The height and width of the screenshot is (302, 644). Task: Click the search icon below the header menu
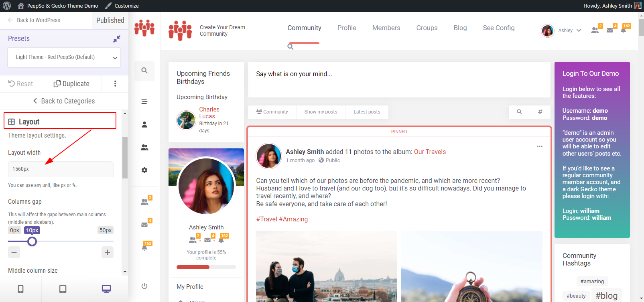291,47
